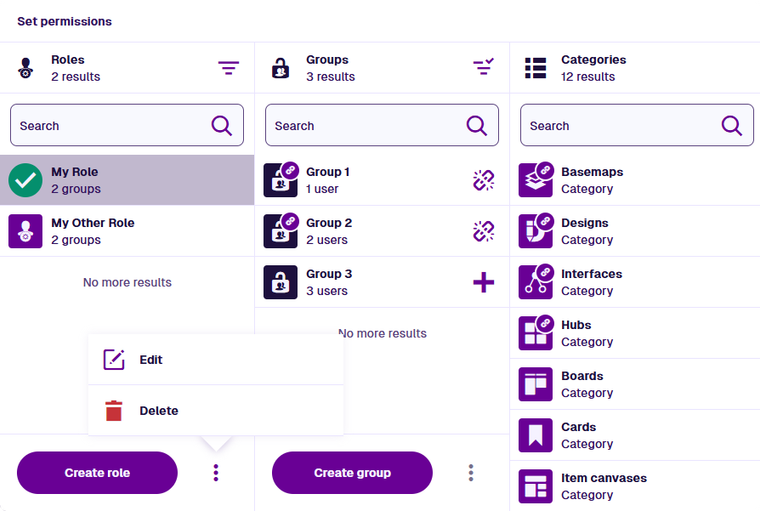
Task: Click the Roles header icon
Action: (x=26, y=68)
